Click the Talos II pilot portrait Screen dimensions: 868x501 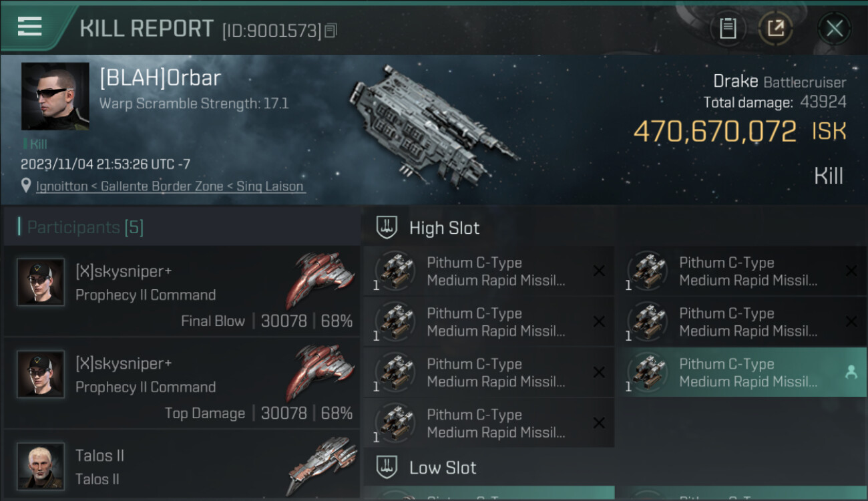point(41,466)
